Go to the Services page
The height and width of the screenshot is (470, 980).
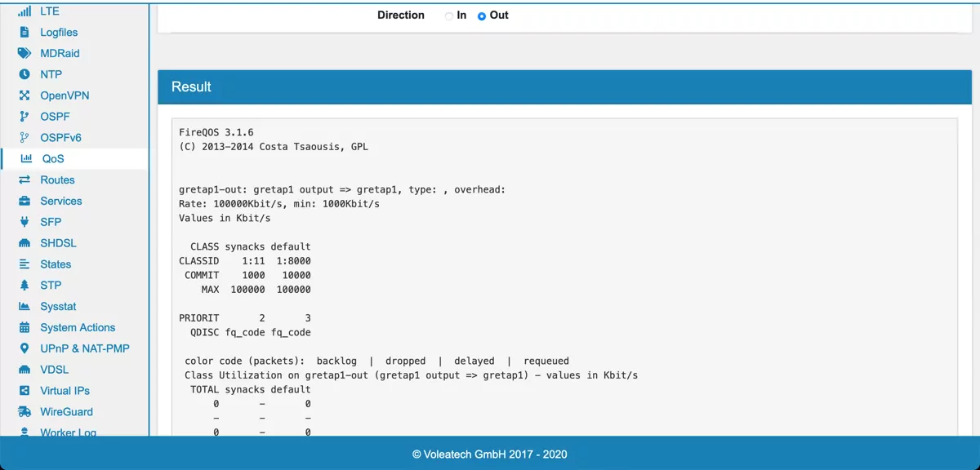(61, 201)
